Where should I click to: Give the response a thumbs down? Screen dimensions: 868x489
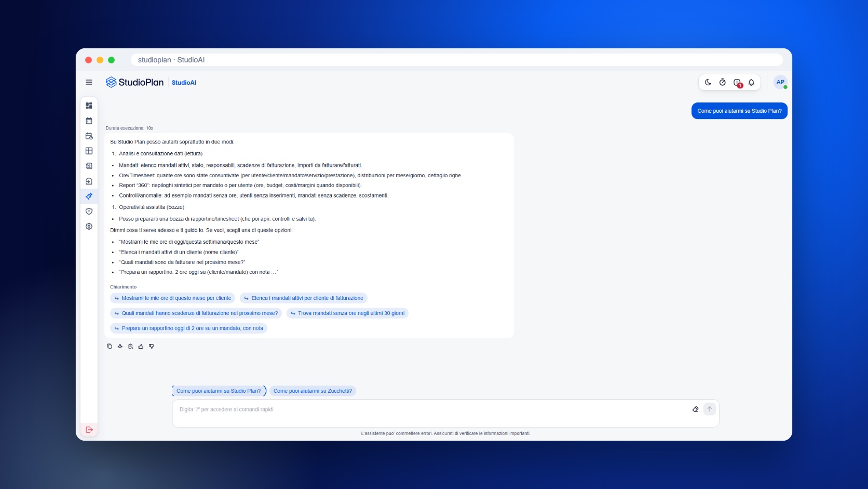click(x=152, y=346)
